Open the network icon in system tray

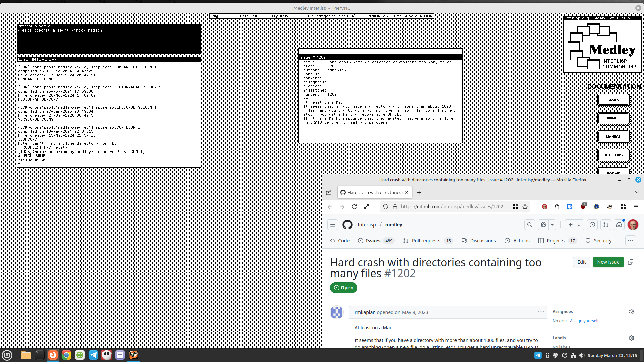(x=573, y=355)
